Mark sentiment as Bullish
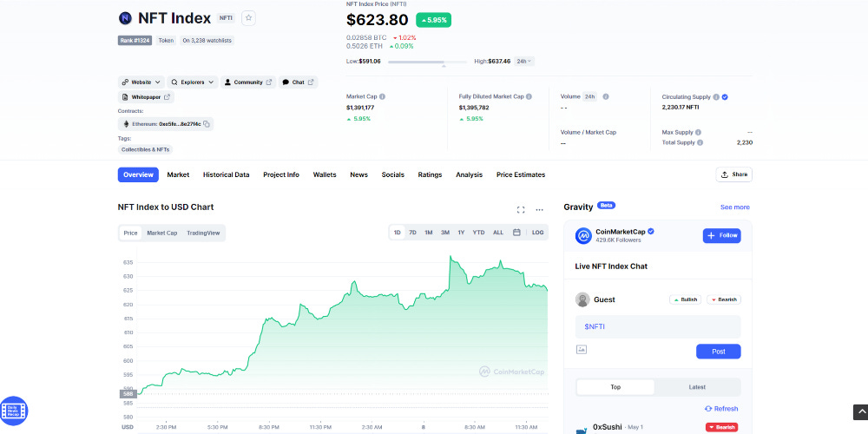 (686, 299)
